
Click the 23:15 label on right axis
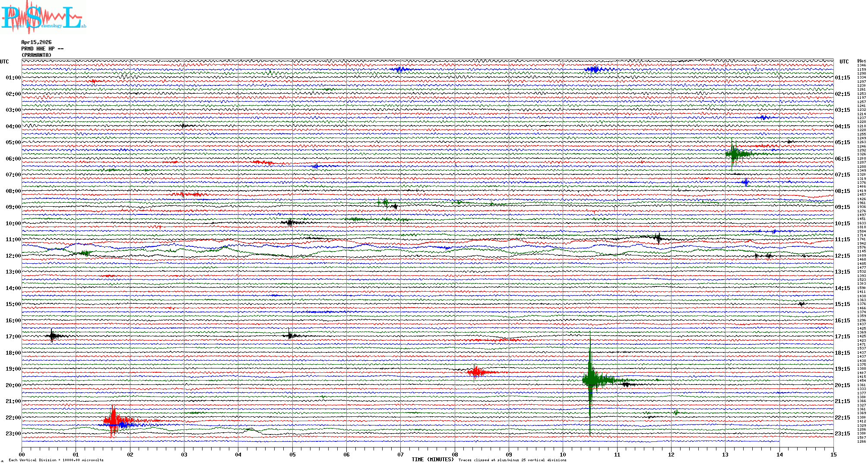pyautogui.click(x=842, y=434)
